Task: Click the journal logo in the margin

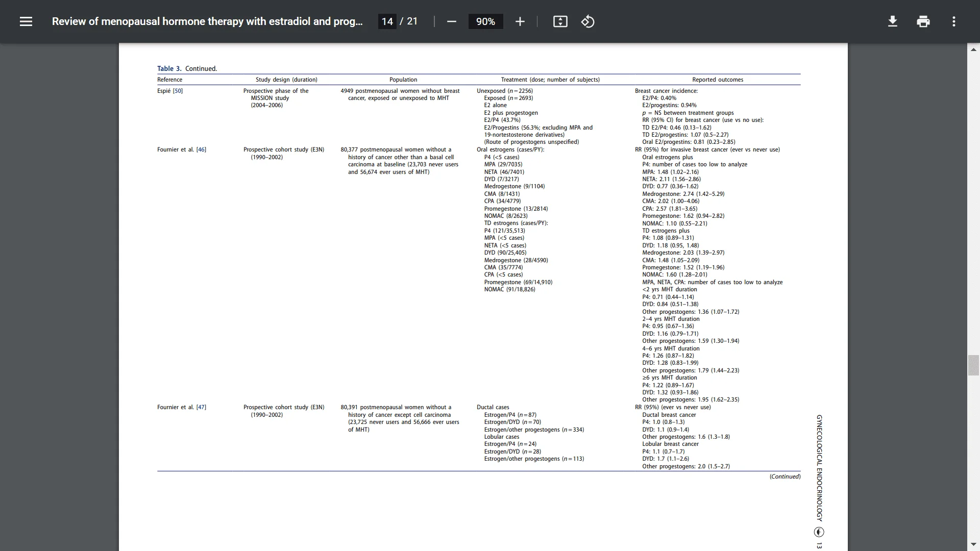Action: click(x=819, y=532)
